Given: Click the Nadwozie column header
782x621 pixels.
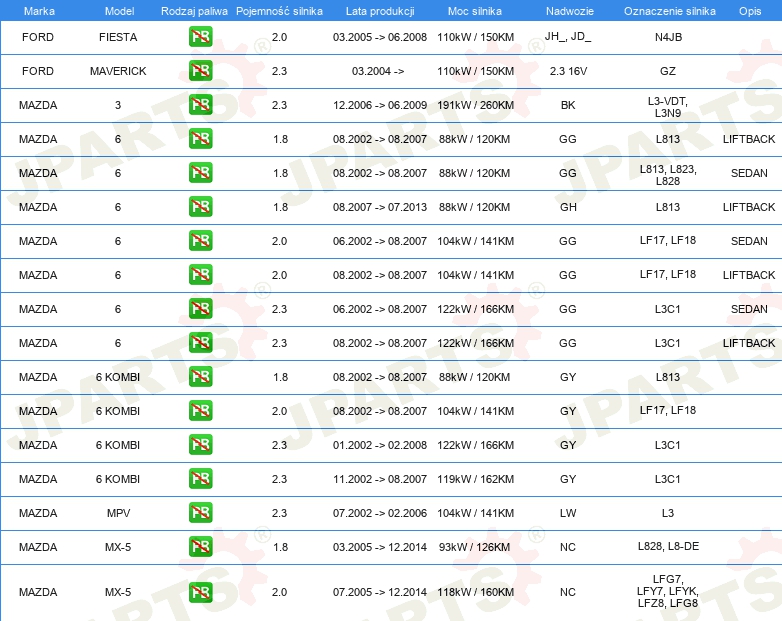Looking at the screenshot, I should [570, 11].
